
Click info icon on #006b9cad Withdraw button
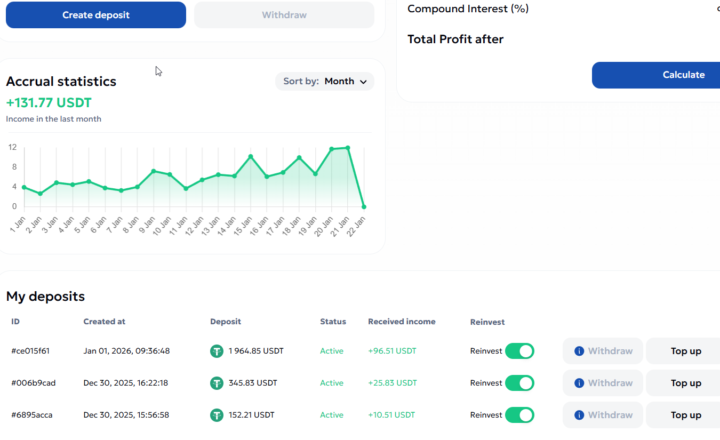click(x=578, y=383)
